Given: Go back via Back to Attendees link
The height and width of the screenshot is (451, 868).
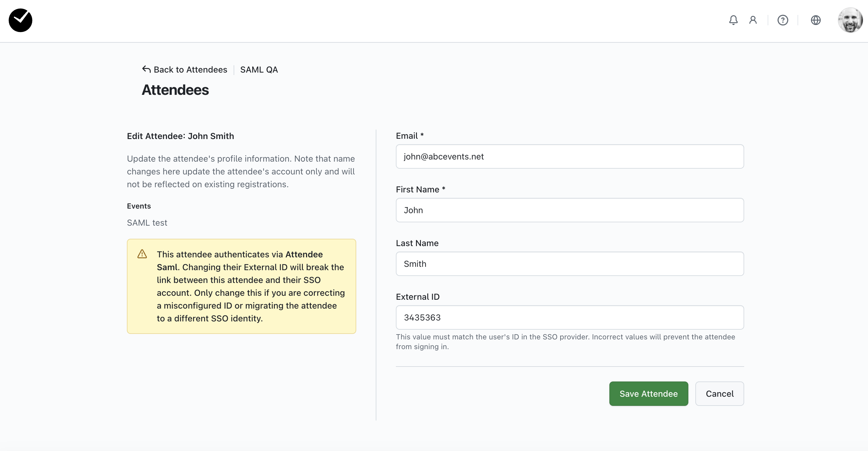Looking at the screenshot, I should 190,70.
